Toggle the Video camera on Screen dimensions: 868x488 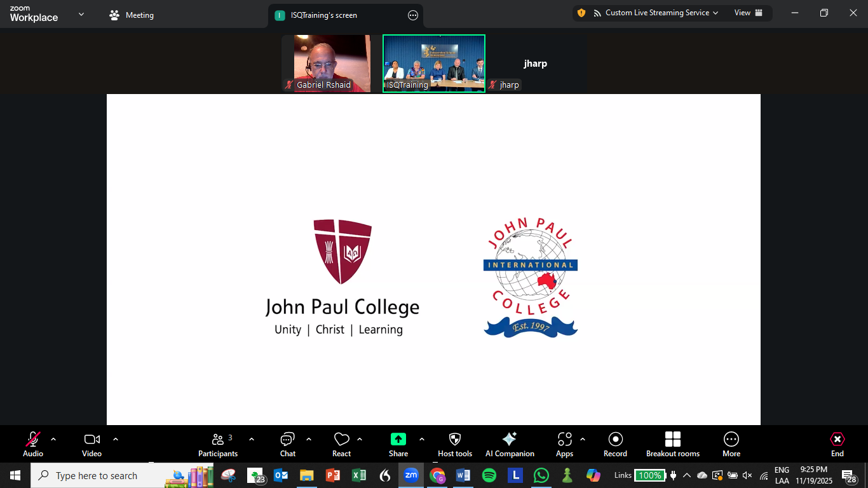(92, 444)
